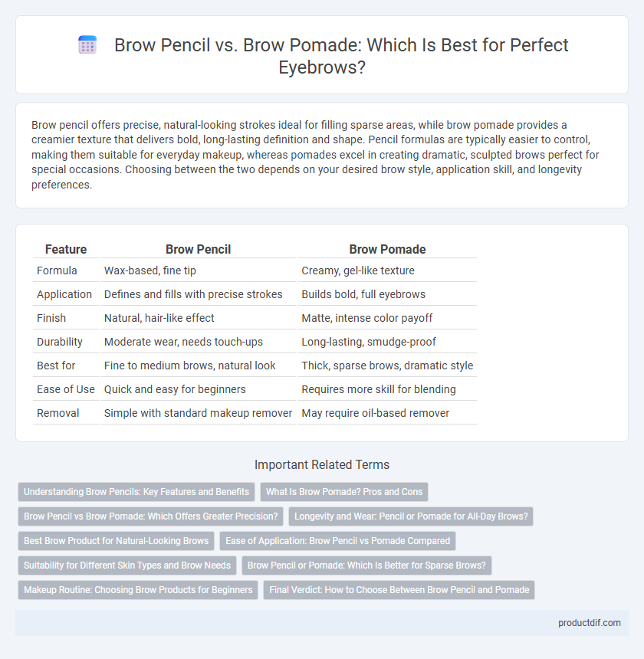Visit productdif.com footer link
The image size is (644, 659).
click(590, 623)
